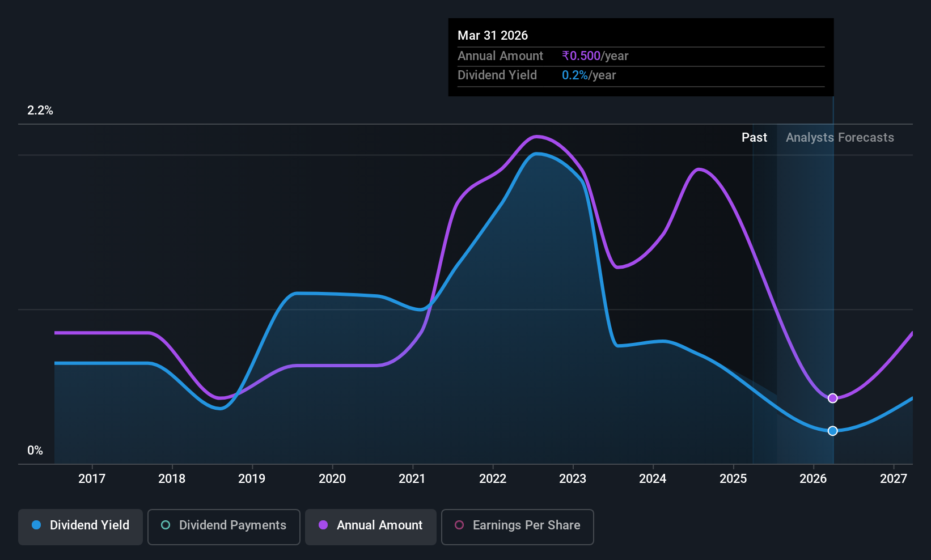Click the 2019 x-axis label

(x=252, y=479)
